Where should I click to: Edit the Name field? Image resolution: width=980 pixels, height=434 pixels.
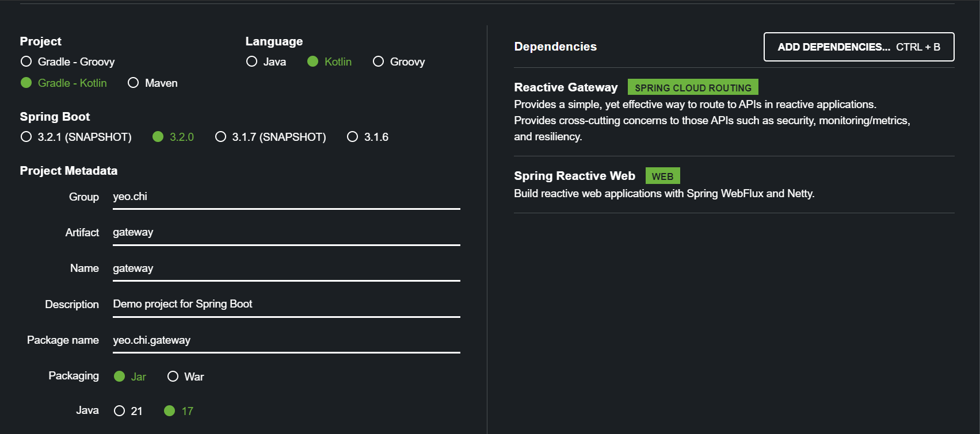(287, 269)
